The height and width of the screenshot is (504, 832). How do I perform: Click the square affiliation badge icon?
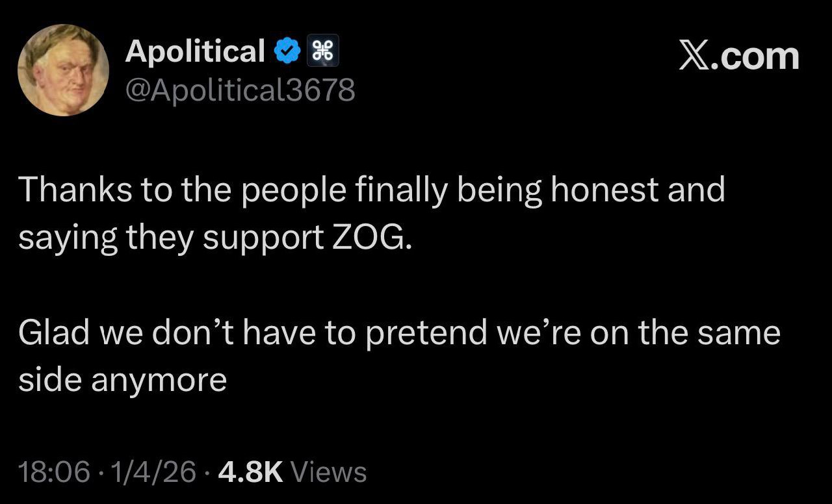click(322, 51)
